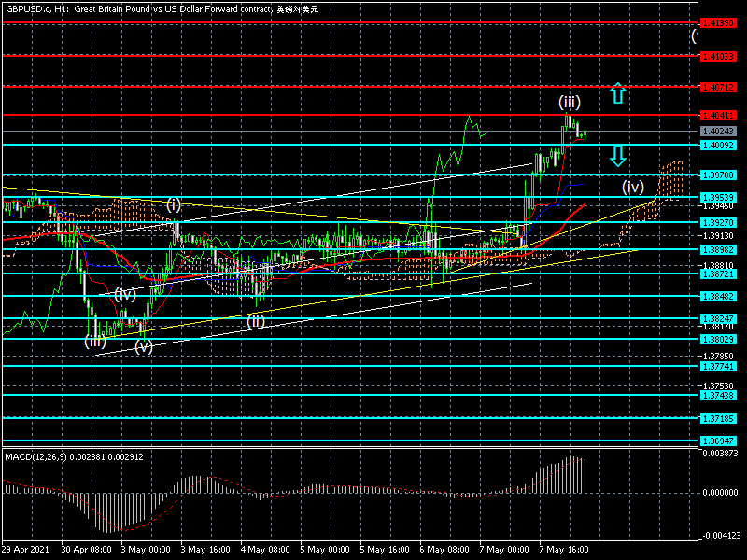Screen dimensions: 747x560
Task: Click the 1.39450 price scale value
Action: click(x=718, y=206)
